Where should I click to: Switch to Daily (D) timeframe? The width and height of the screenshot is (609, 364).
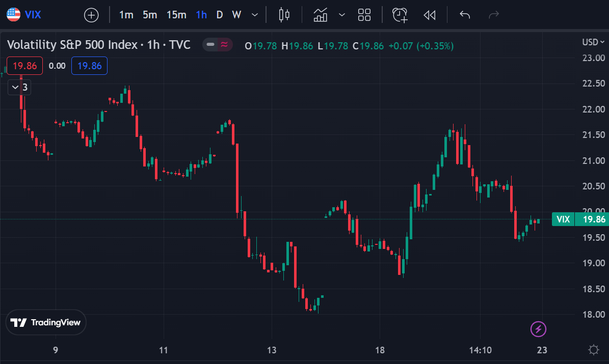(x=220, y=15)
